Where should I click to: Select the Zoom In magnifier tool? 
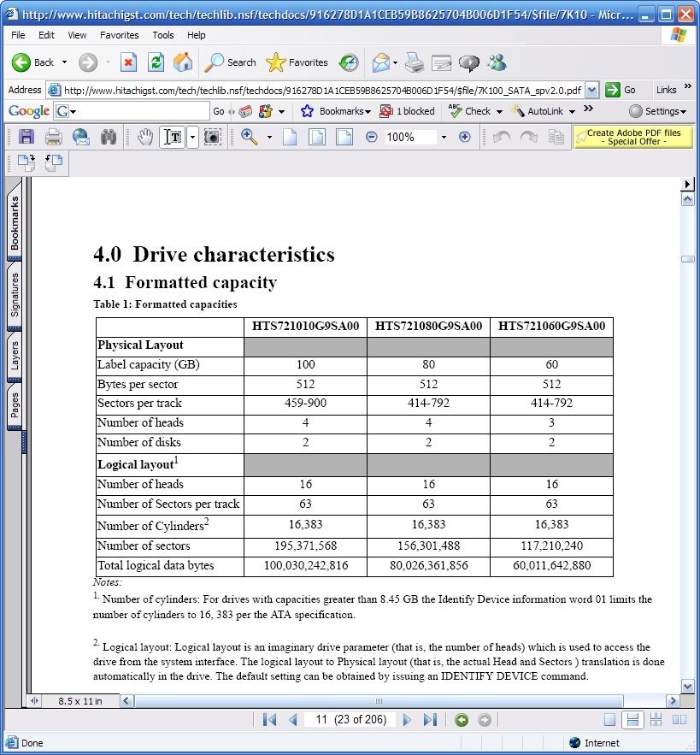[249, 137]
